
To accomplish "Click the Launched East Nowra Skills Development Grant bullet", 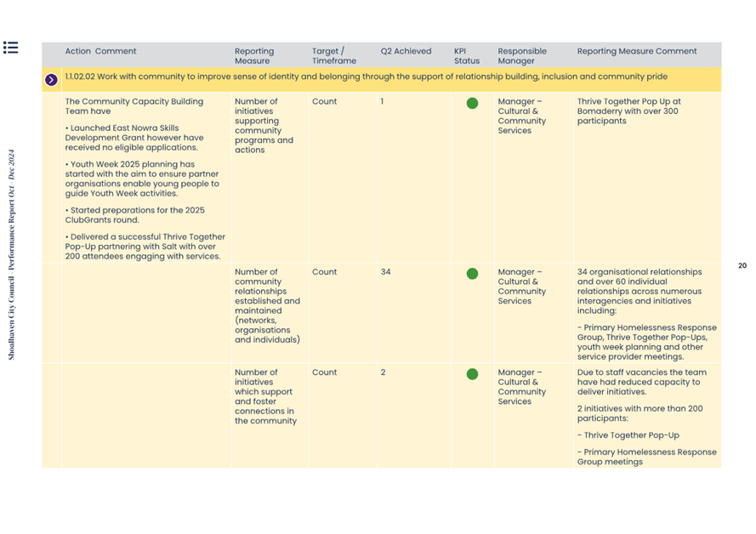I will tap(134, 138).
